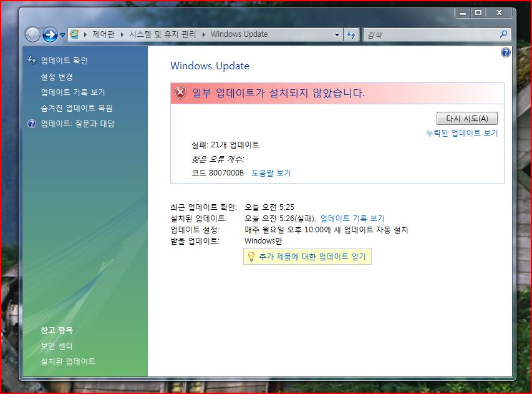
Task: Go back with the Back arrow button
Action: [x=33, y=34]
